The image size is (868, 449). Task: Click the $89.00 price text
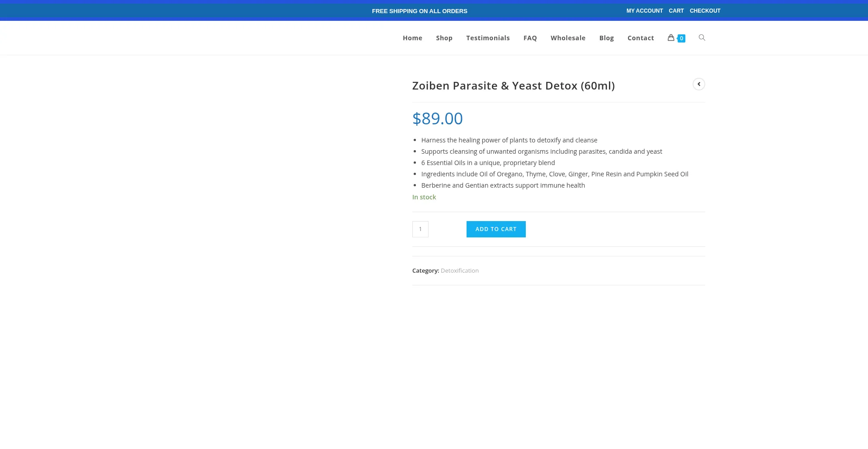click(437, 118)
